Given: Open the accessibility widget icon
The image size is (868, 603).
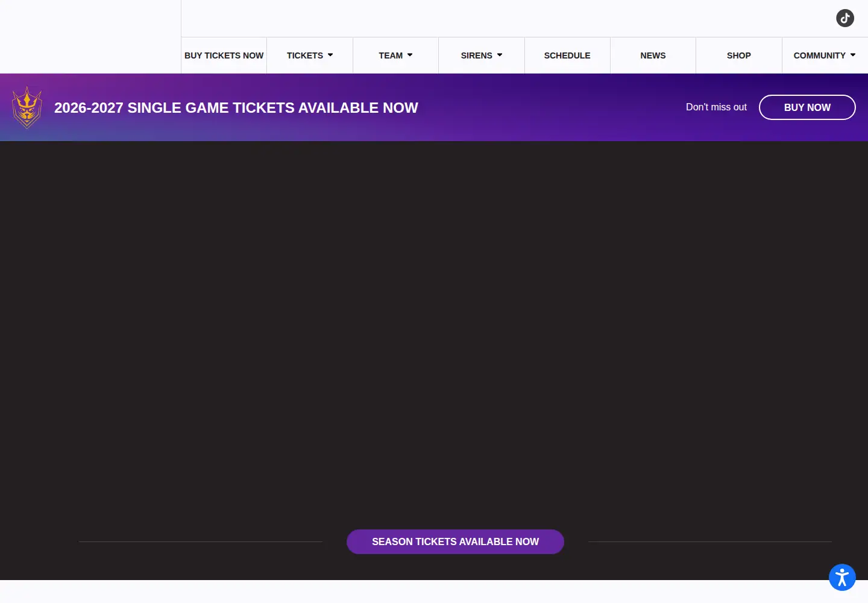Looking at the screenshot, I should [842, 577].
